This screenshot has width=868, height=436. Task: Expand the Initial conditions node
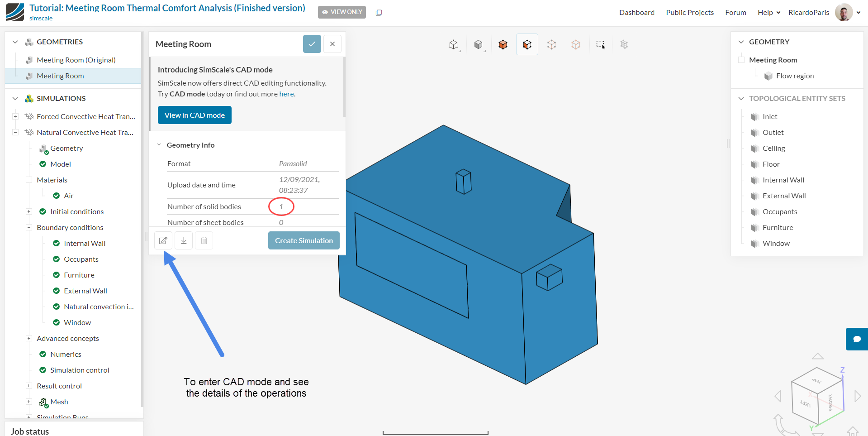29,211
